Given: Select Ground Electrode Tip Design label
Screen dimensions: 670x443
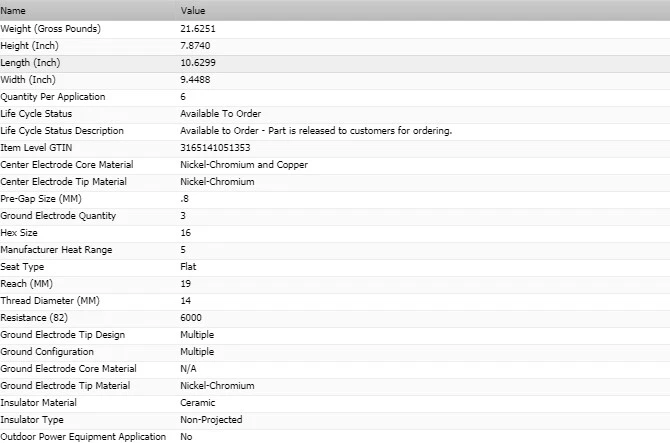Looking at the screenshot, I should pos(63,335).
